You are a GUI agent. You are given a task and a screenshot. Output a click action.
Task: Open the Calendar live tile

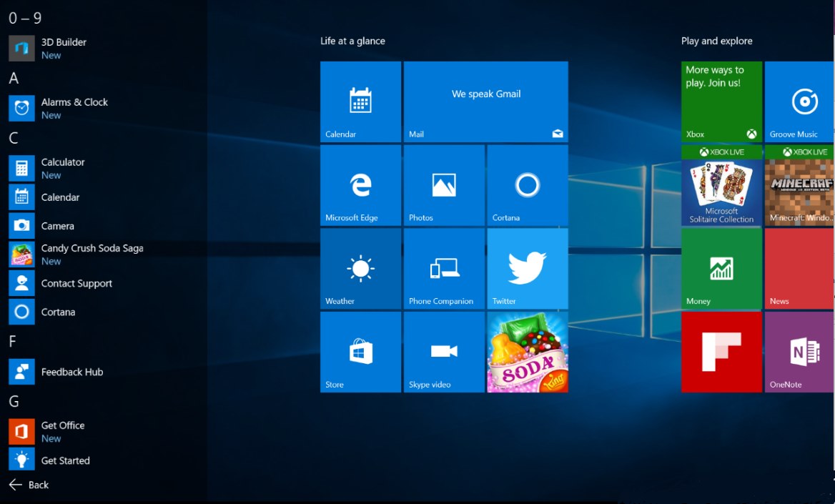[x=360, y=102]
